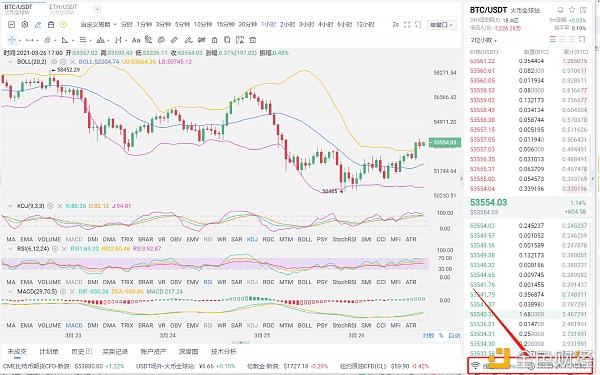
Task: Select the horizontal line drawing tool
Action: pyautogui.click(x=29, y=40)
